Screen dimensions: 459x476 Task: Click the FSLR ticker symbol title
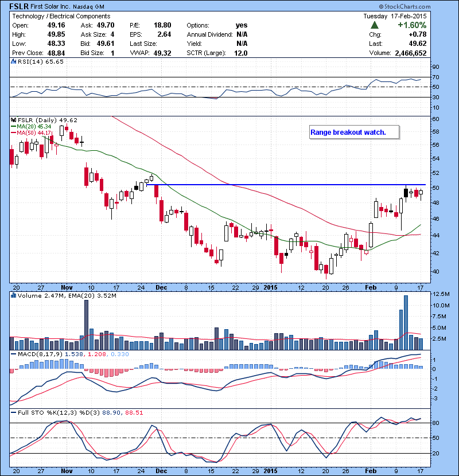tap(19, 6)
